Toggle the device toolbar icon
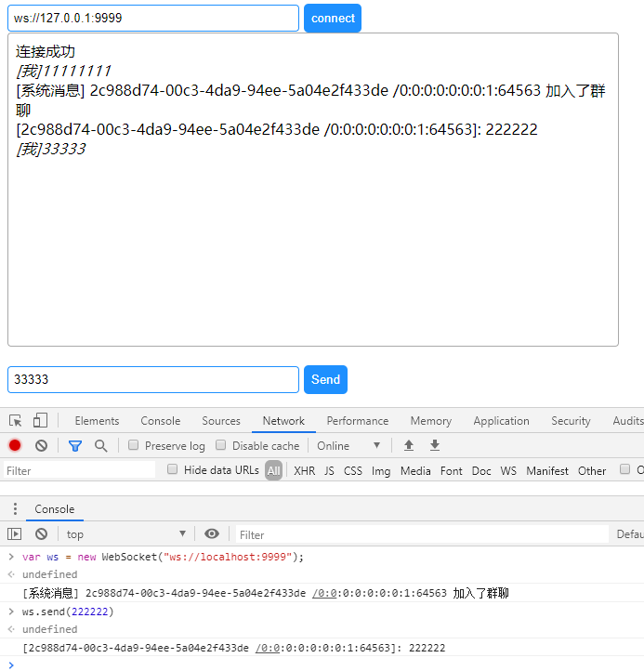The width and height of the screenshot is (644, 671). point(40,420)
